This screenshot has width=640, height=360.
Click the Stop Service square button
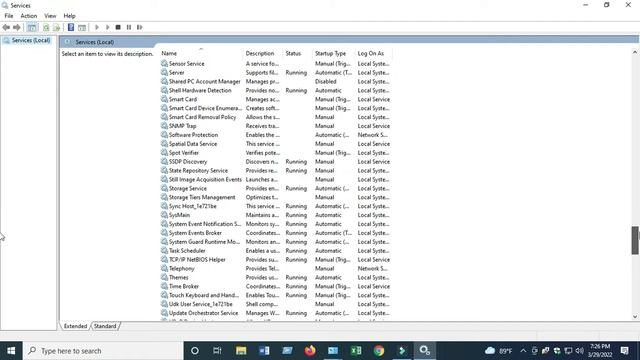(x=118, y=27)
